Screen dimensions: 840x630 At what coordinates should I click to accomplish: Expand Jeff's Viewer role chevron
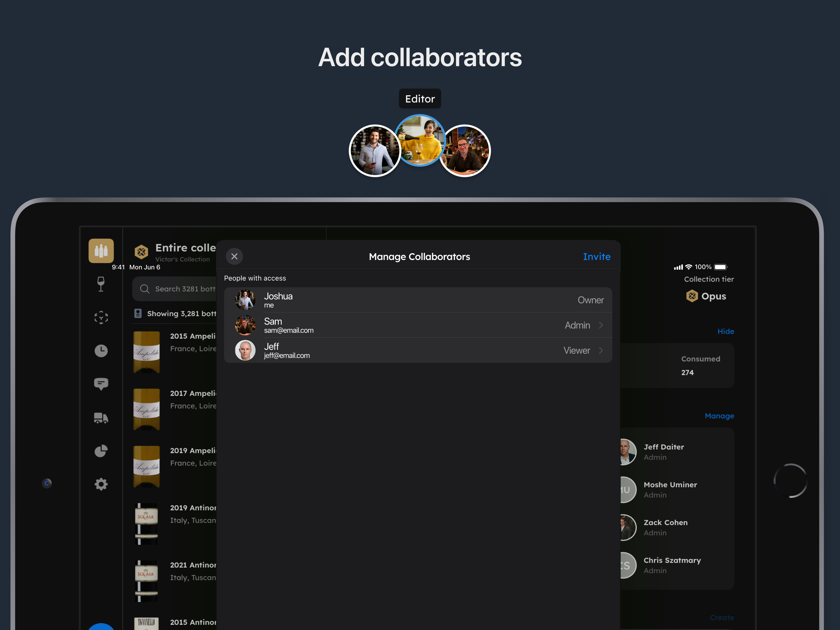point(601,350)
